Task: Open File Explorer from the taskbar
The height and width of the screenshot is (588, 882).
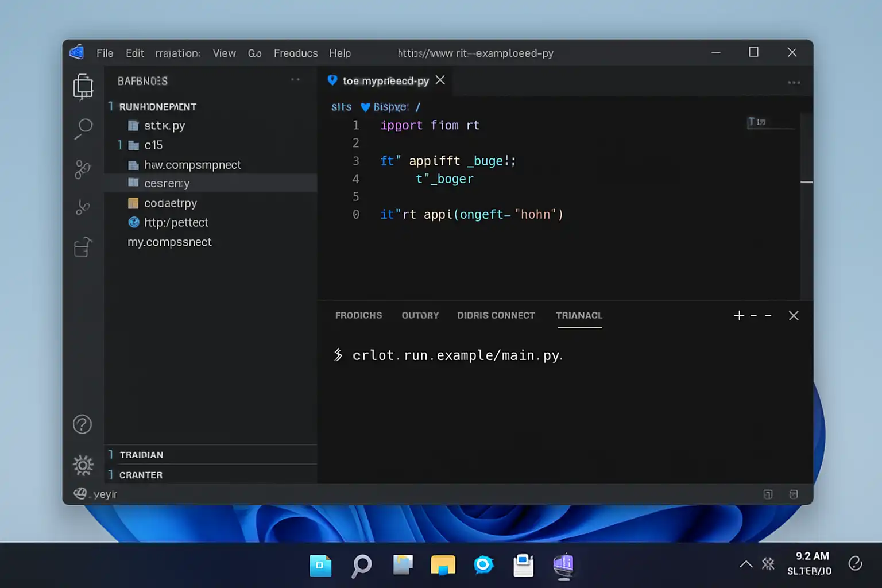Action: [443, 565]
